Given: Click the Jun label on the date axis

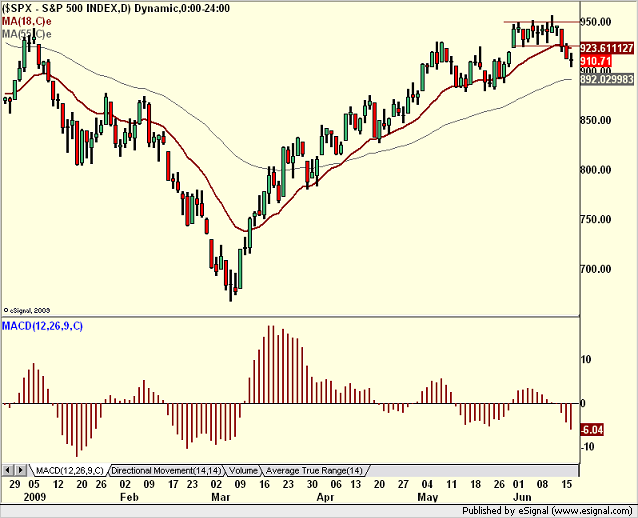Looking at the screenshot, I should pos(522,497).
